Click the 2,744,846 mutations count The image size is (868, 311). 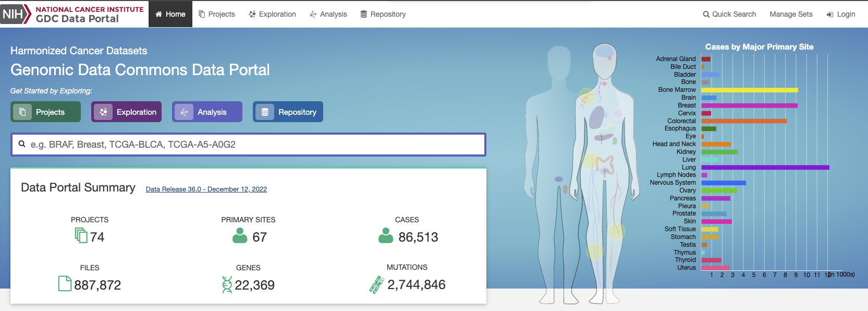pyautogui.click(x=417, y=285)
